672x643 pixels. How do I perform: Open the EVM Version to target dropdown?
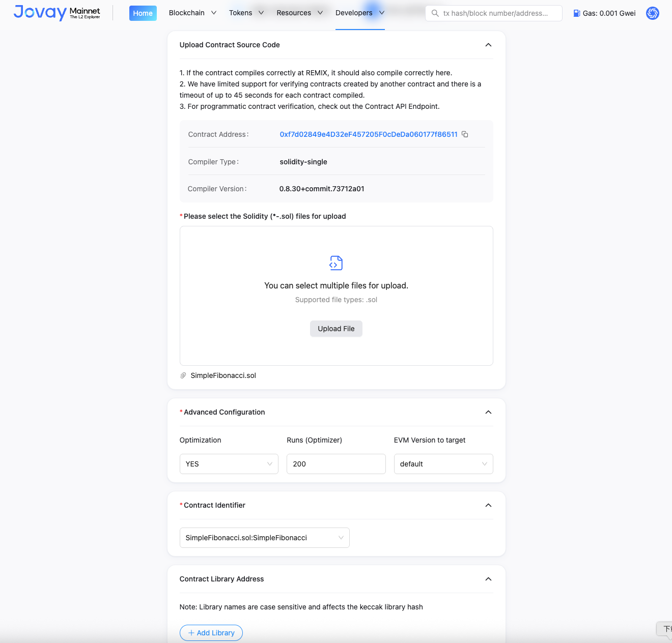click(x=443, y=463)
